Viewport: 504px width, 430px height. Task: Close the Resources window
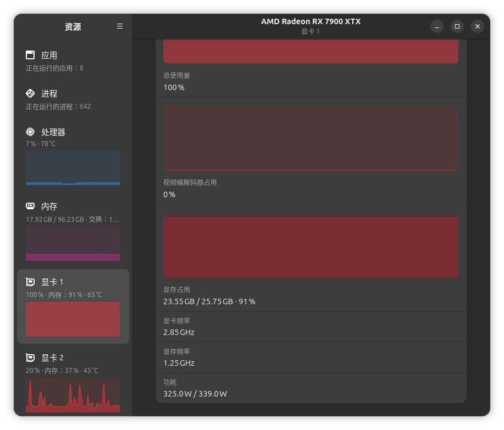[478, 26]
